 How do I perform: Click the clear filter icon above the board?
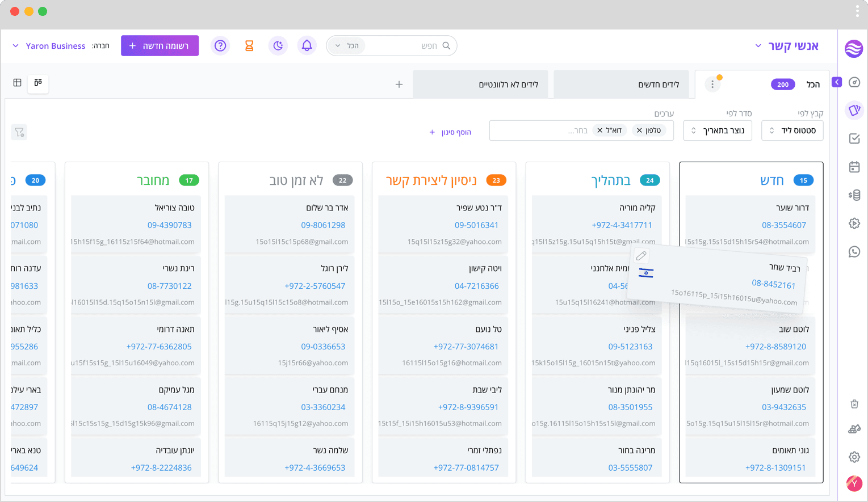[19, 132]
